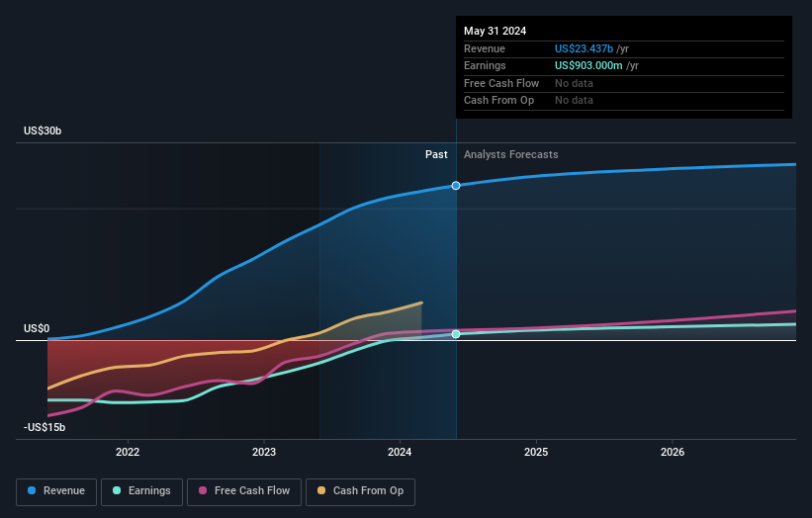
Task: Click the 2026 x-axis label
Action: point(673,452)
